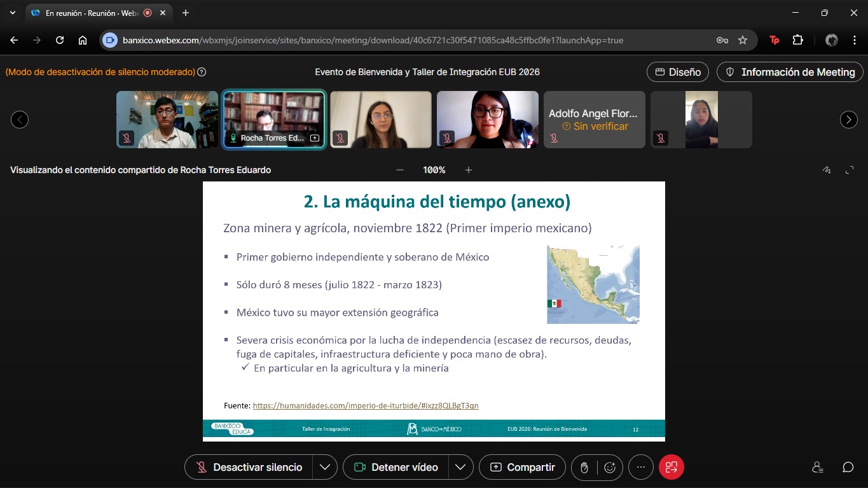This screenshot has width=868, height=488.
Task: Open the participants panel icon
Action: point(818,467)
